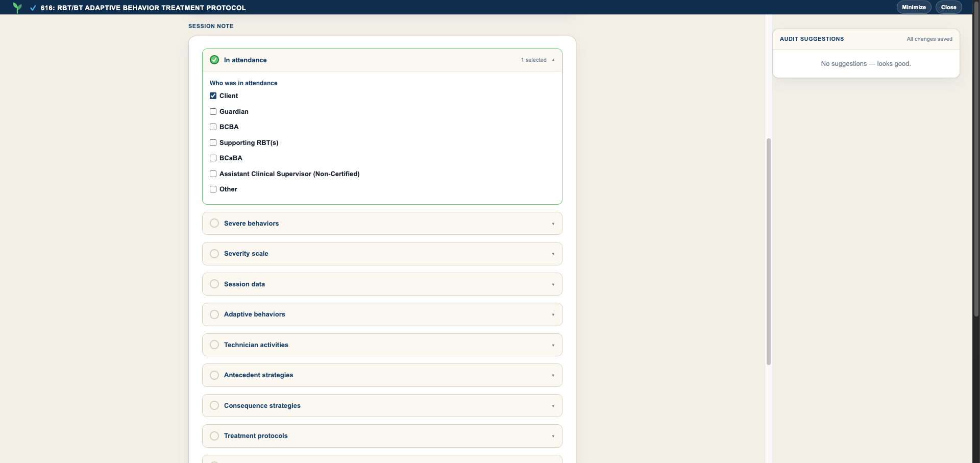Screen dimensions: 980x463
Task: Click the Antecedent strategies section title
Action: [258, 375]
